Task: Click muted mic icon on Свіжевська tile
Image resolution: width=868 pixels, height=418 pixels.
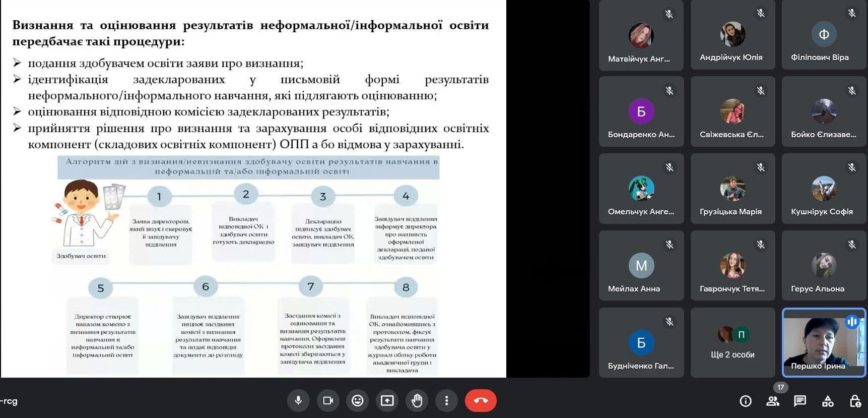Action: click(x=761, y=91)
